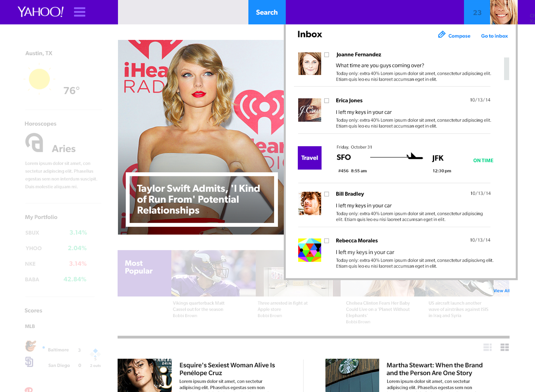This screenshot has height=392, width=535.
Task: Switch to the grid view layout icon
Action: [505, 347]
